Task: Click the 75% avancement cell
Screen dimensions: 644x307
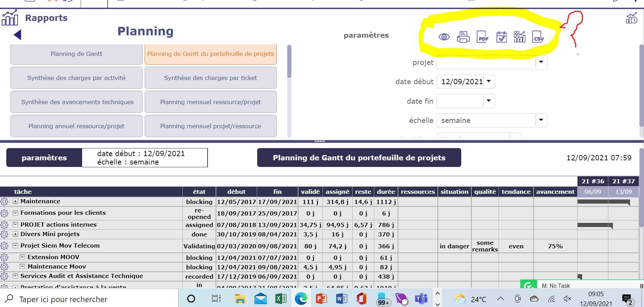Action: (x=555, y=246)
